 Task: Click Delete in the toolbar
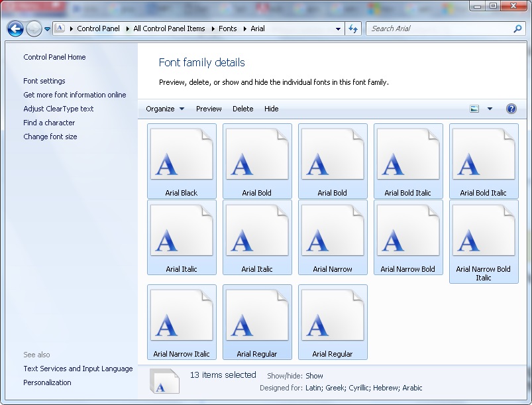[x=243, y=109]
